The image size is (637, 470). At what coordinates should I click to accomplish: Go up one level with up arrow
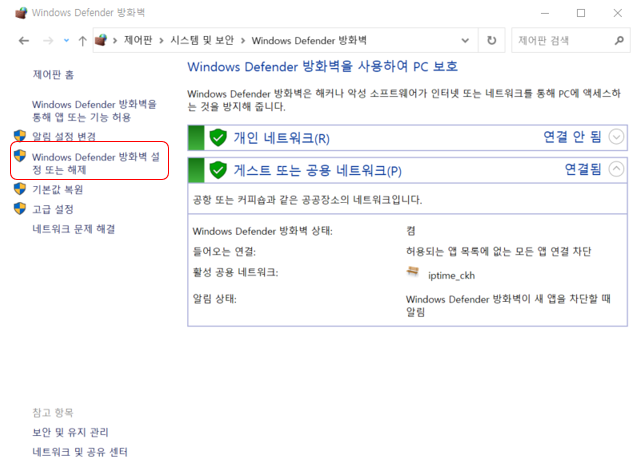pyautogui.click(x=82, y=41)
